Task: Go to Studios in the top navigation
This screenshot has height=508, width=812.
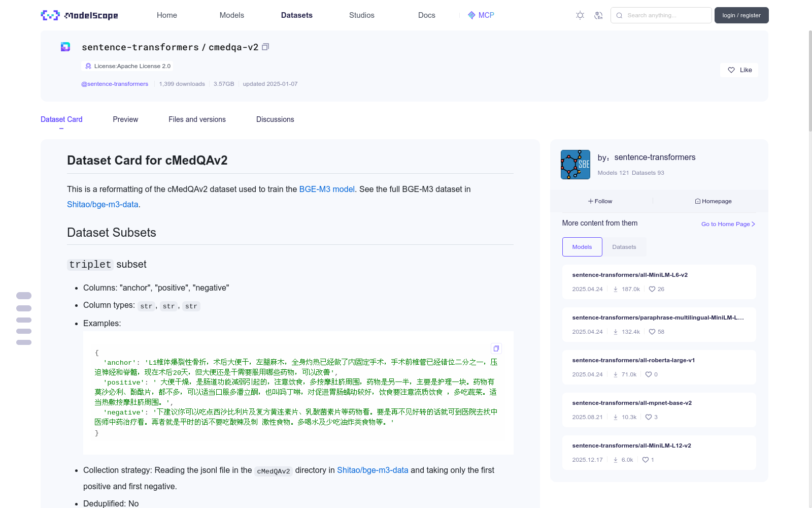Action: coord(362,15)
